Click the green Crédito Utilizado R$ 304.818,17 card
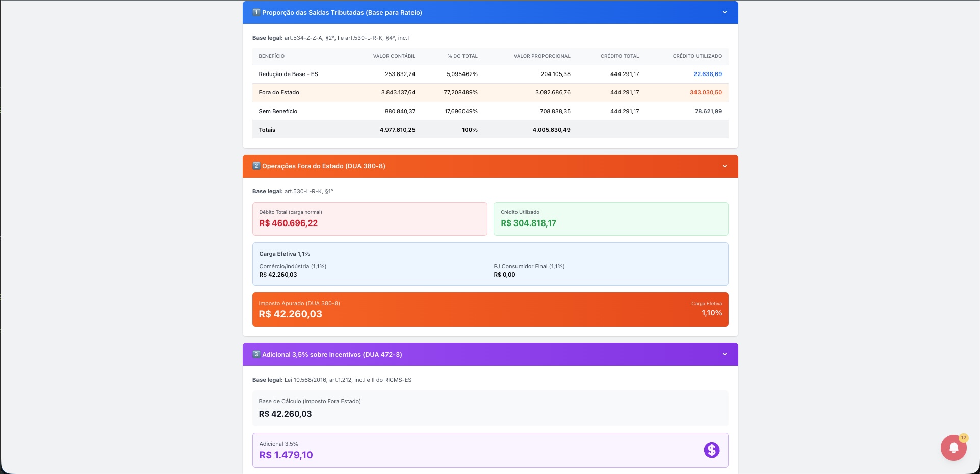This screenshot has height=474, width=980. 610,219
